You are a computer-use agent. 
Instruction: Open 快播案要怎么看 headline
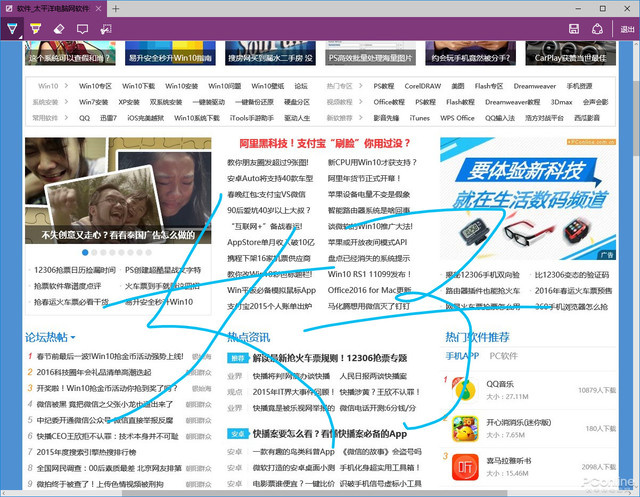330,434
